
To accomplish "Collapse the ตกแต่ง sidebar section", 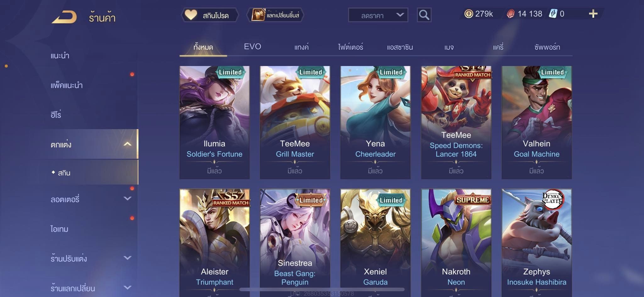I will coord(127,144).
